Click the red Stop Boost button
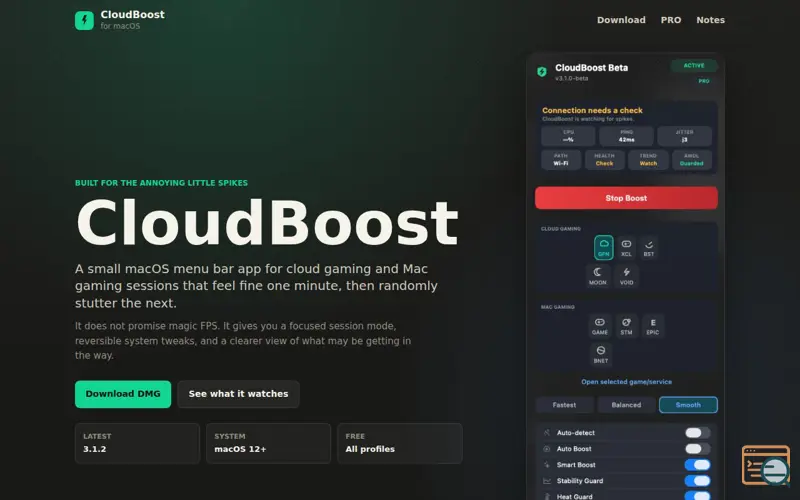 [626, 198]
